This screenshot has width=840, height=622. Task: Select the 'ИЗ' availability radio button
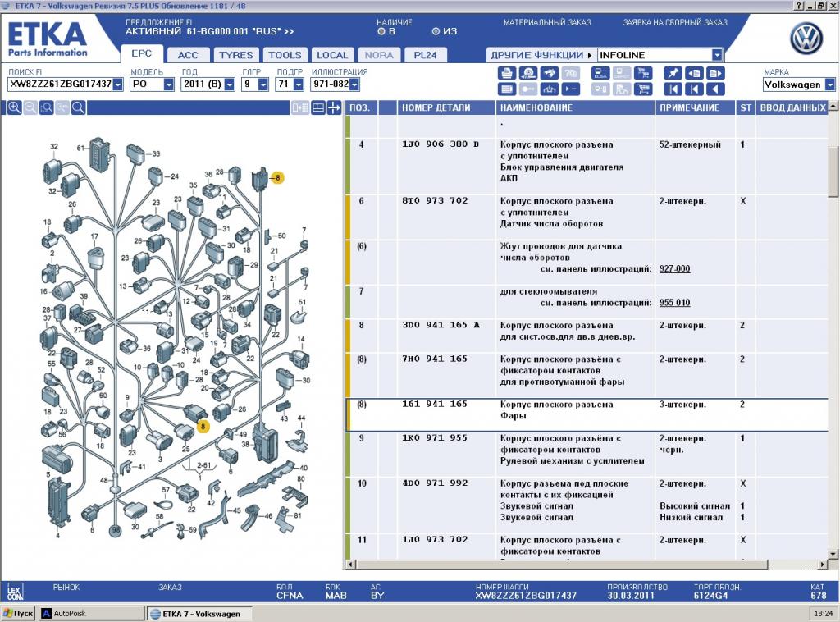436,32
